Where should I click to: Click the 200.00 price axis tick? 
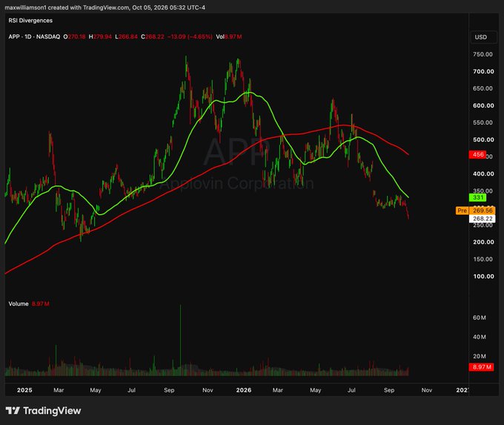click(483, 242)
